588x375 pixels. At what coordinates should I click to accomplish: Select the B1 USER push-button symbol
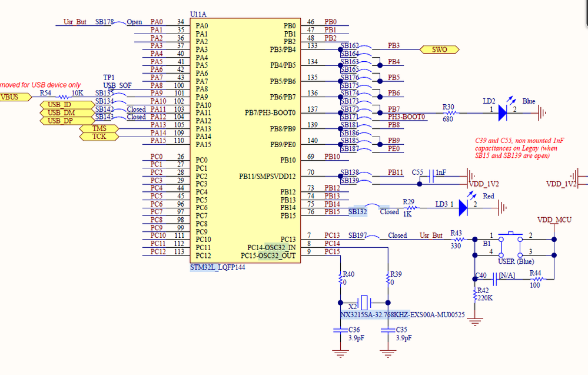pyautogui.click(x=510, y=244)
